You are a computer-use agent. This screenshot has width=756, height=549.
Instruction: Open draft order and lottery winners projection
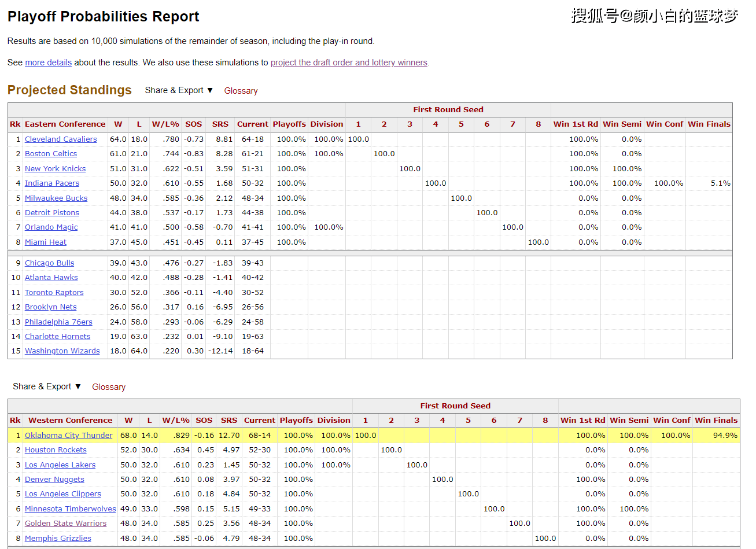(349, 62)
